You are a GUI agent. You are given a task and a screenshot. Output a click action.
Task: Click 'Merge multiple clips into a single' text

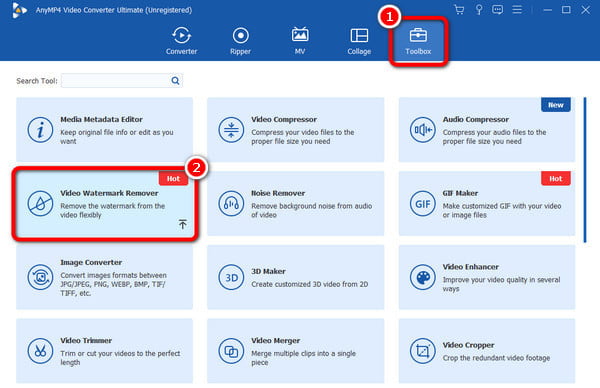303,354
